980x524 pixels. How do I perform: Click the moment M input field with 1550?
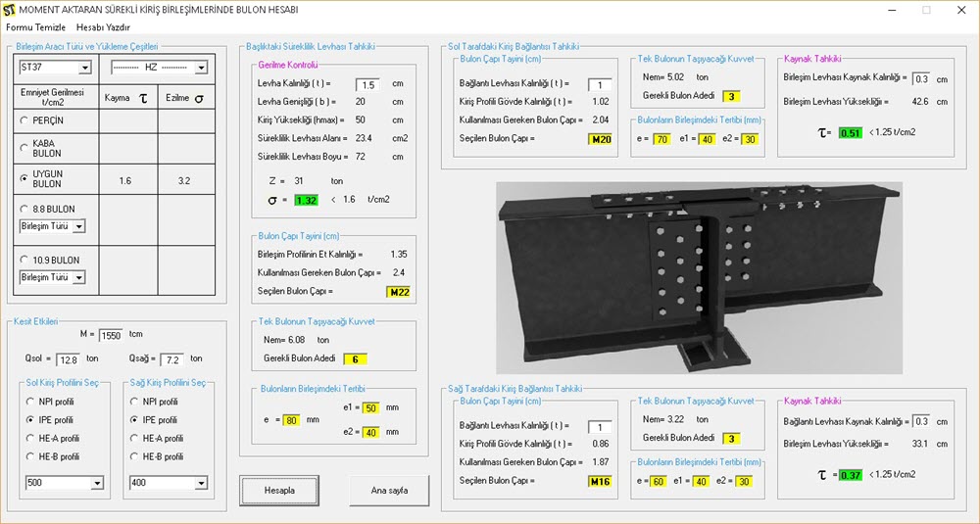click(x=112, y=335)
